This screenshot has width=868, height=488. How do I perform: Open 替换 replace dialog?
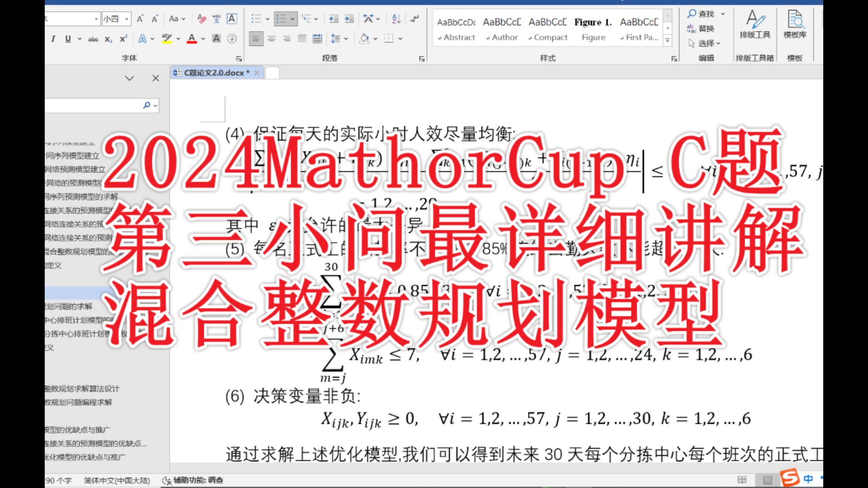[x=701, y=29]
